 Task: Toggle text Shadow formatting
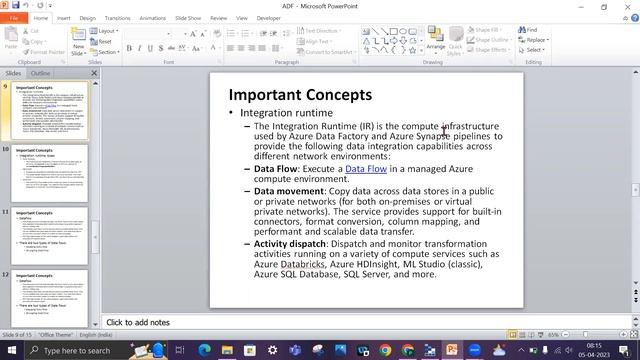(x=161, y=48)
